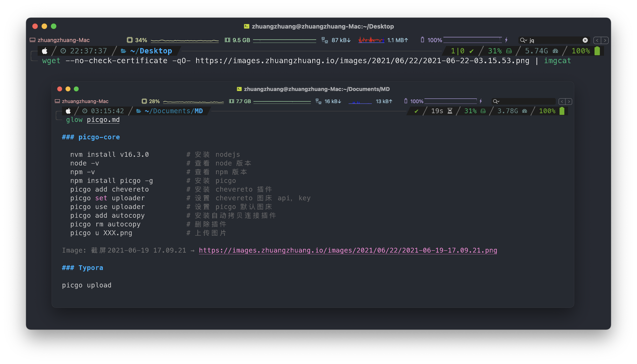
Task: Click the network icon beside 16 kB↓
Action: 318,101
